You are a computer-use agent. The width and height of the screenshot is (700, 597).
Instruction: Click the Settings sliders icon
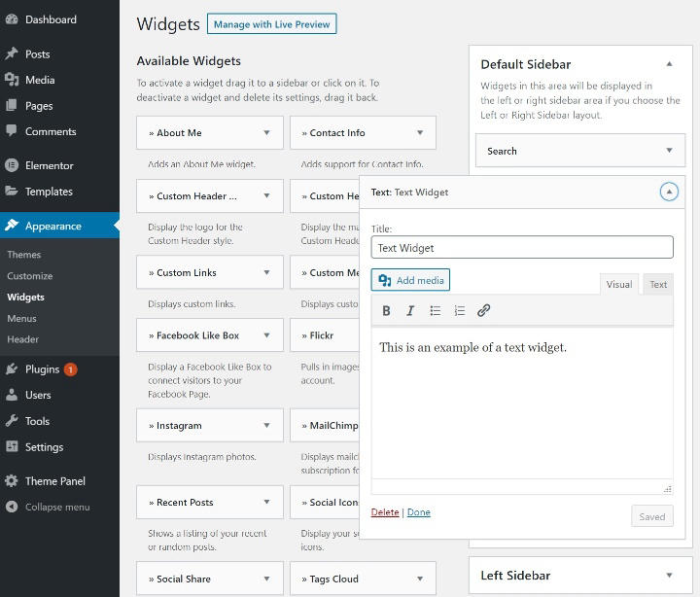pyautogui.click(x=12, y=446)
